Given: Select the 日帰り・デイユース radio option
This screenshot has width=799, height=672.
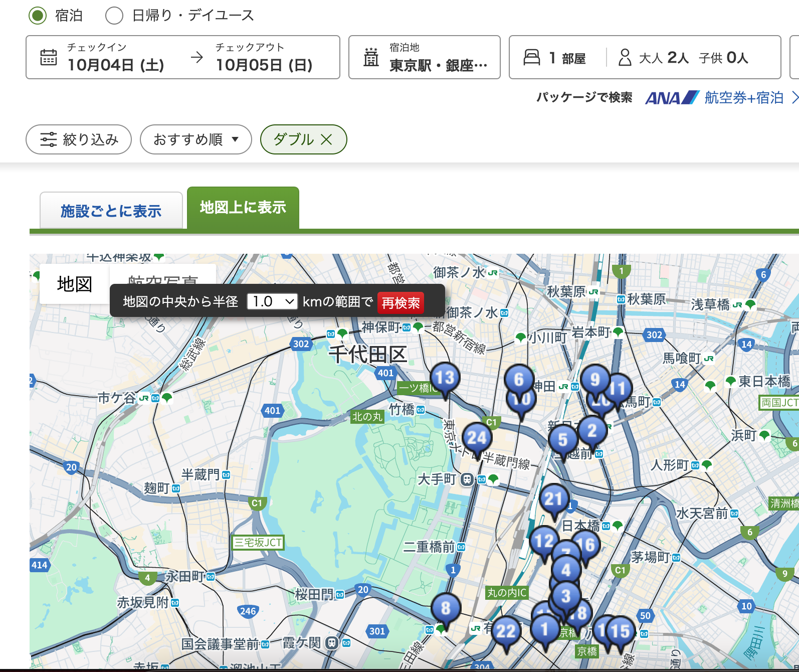Looking at the screenshot, I should (x=114, y=16).
